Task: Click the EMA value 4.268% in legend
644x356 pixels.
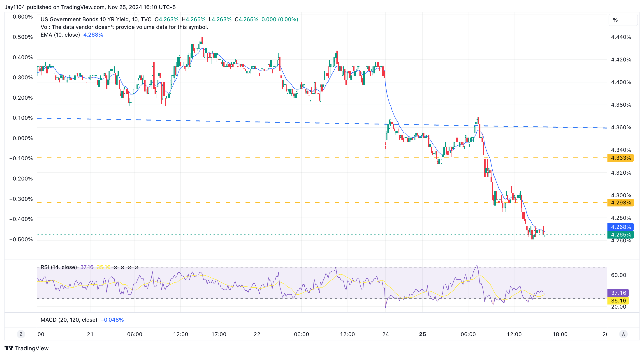Action: coord(93,35)
